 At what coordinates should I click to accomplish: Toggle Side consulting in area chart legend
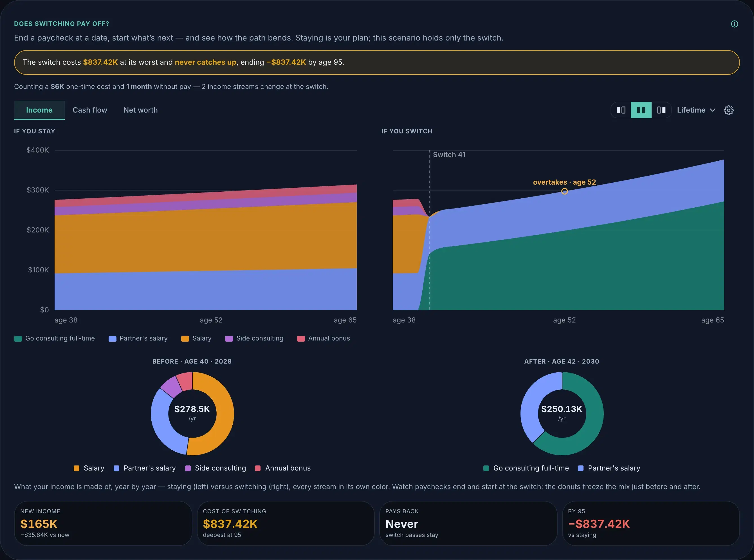(x=254, y=338)
